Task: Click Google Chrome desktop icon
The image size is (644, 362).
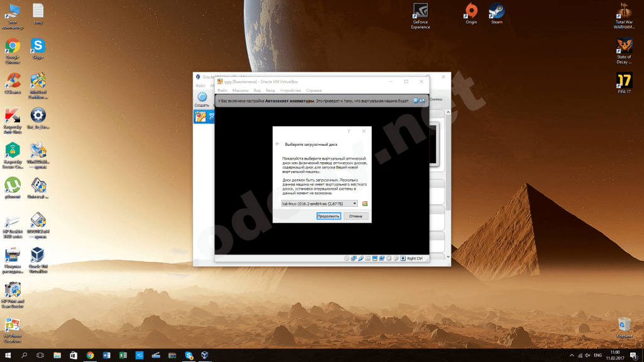Action: click(x=13, y=49)
